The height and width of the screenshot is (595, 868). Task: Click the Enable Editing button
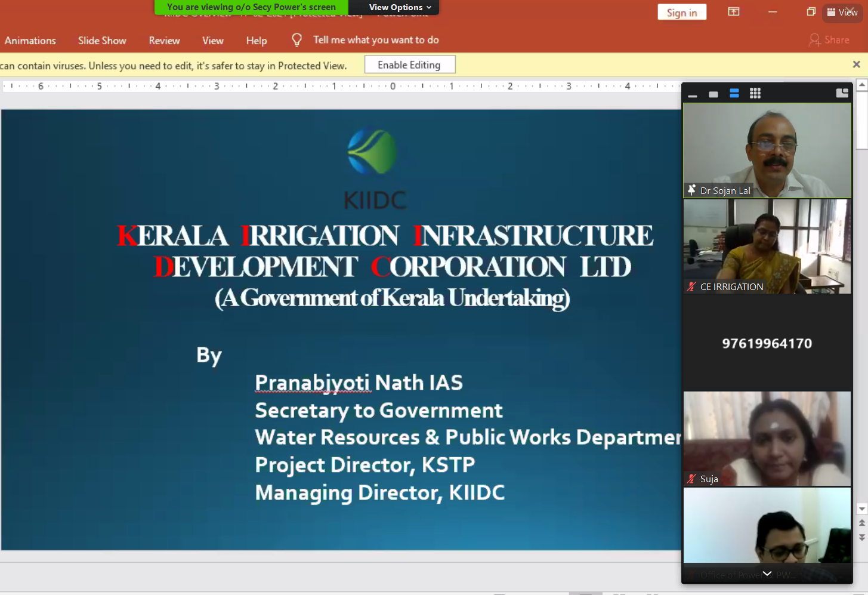click(x=410, y=65)
